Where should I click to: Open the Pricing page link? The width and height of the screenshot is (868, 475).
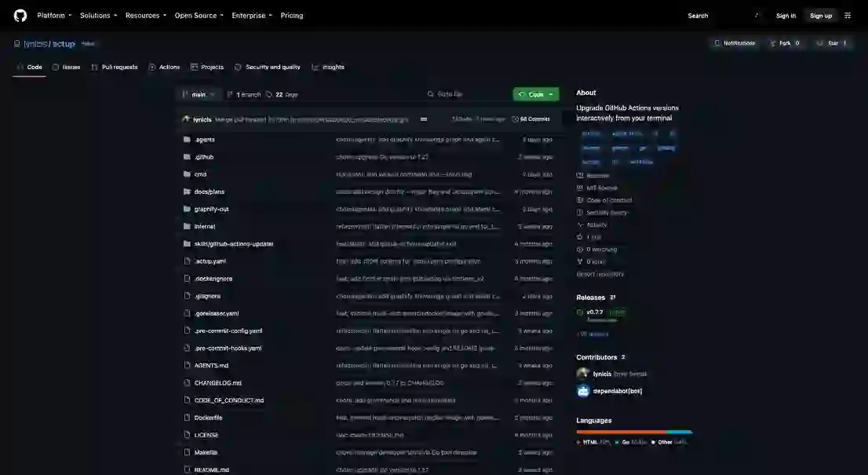pos(292,16)
